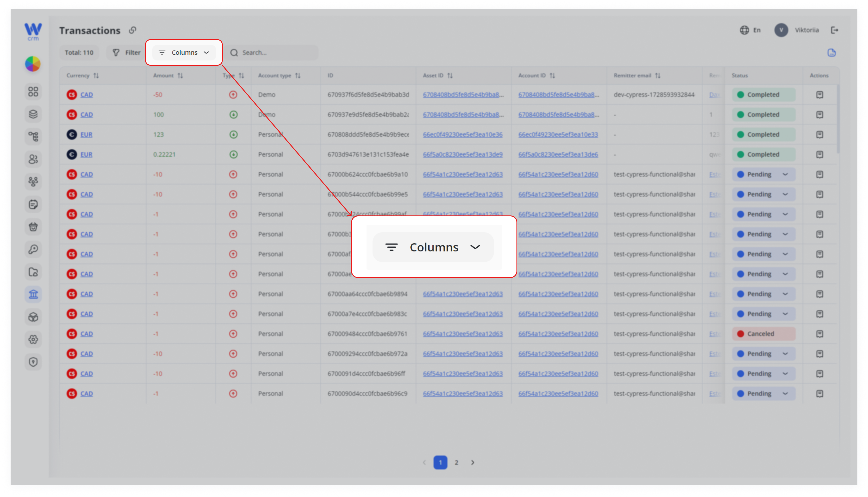Click the logout icon next to Viktoriia
This screenshot has height=497, width=868.
tap(834, 30)
